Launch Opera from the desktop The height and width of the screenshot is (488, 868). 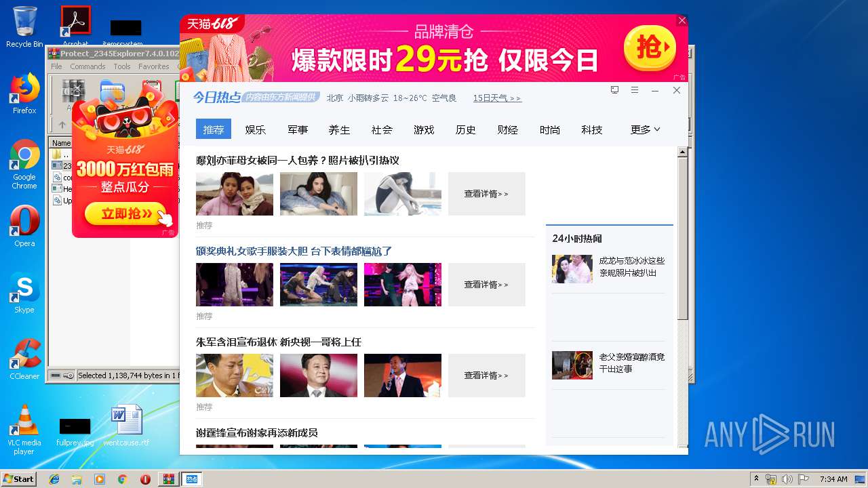click(x=24, y=226)
